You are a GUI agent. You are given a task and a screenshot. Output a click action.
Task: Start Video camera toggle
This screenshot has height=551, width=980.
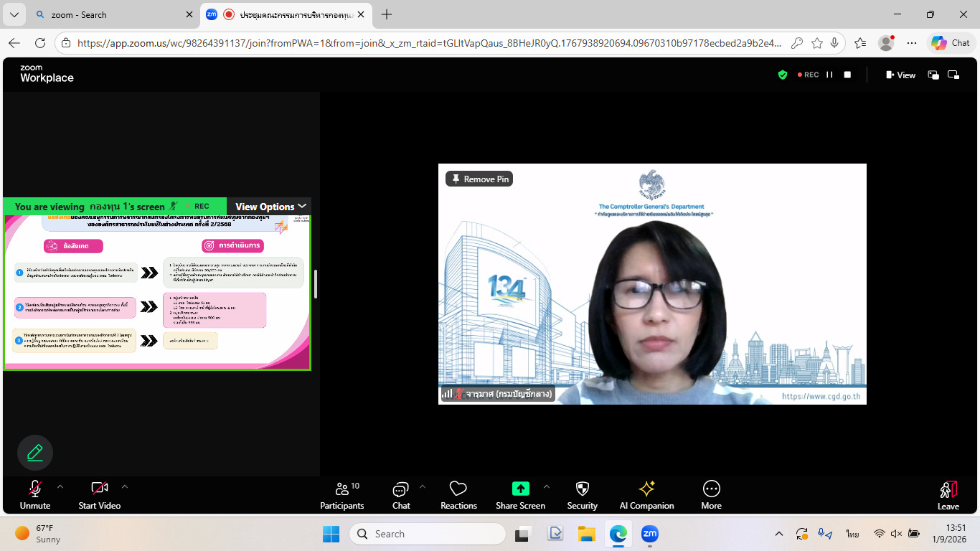[99, 495]
